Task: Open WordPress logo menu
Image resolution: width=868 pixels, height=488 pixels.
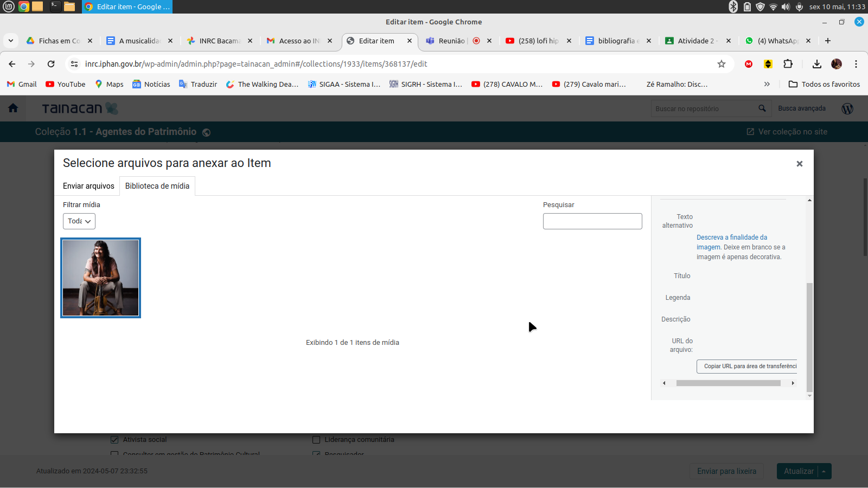Action: 847,108
